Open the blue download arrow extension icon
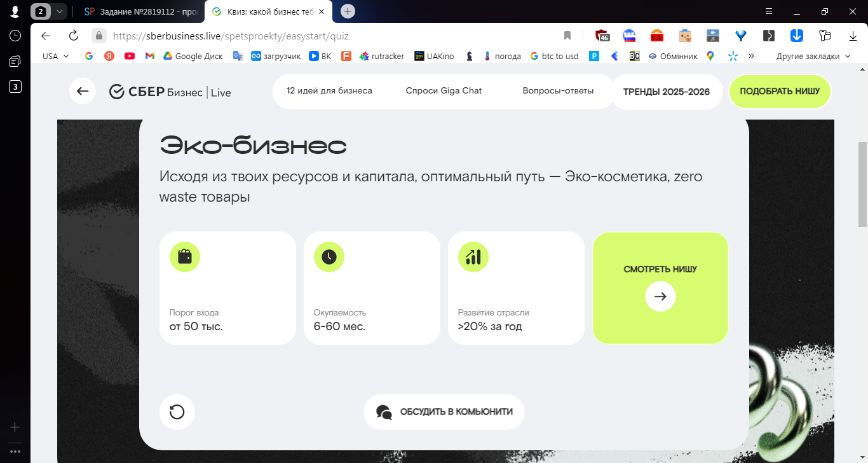868x463 pixels. pos(796,36)
